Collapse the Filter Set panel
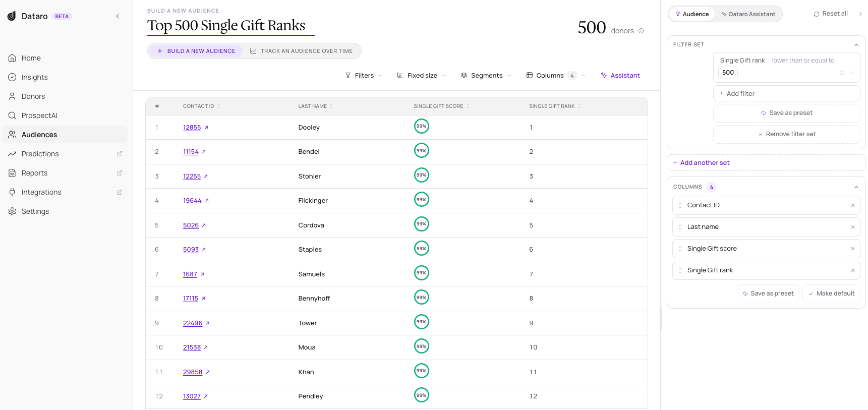868x410 pixels. (856, 45)
